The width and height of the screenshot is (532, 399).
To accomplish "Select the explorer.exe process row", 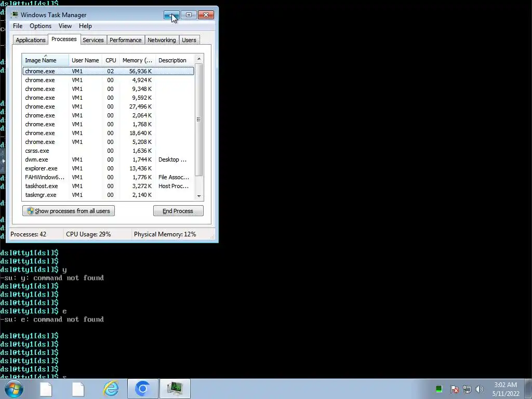I will (x=108, y=168).
